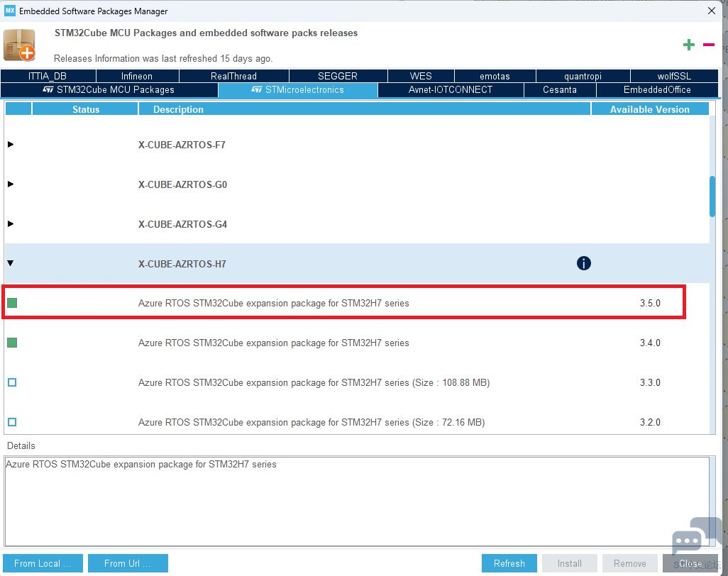Screen dimensions: 728x576
Task: Go to the quantropi tab
Action: (x=583, y=76)
